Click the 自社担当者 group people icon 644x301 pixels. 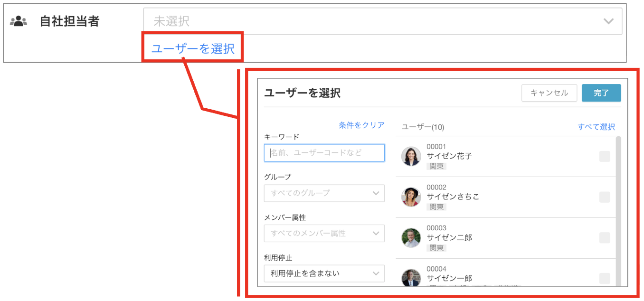pyautogui.click(x=19, y=21)
